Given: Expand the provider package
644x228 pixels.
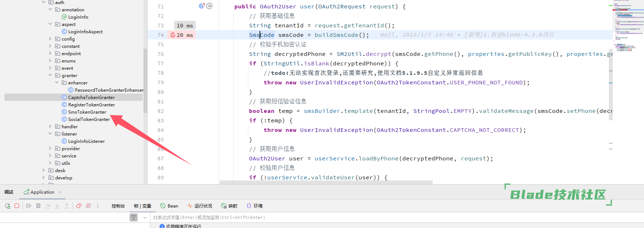Looking at the screenshot, I should [50, 148].
